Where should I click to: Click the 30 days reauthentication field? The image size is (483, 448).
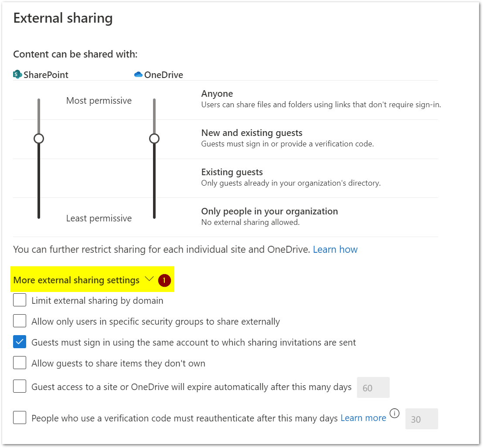point(422,419)
